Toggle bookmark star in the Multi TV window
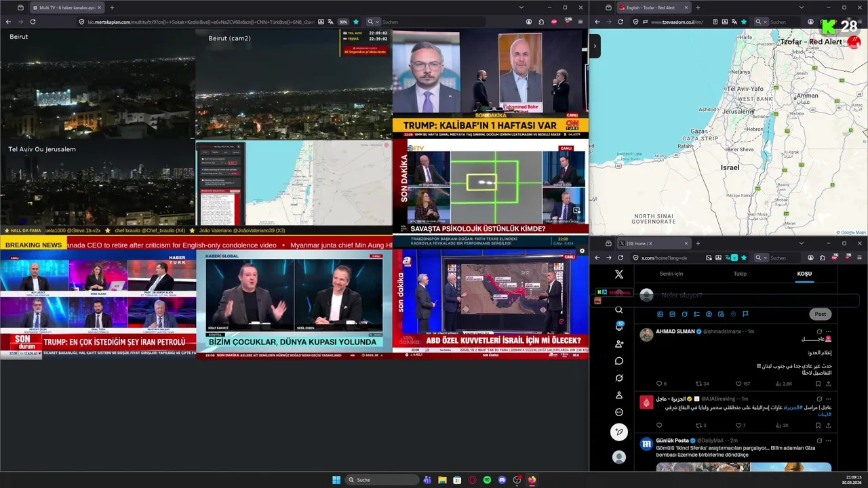Viewport: 868px width, 488px height. (356, 22)
